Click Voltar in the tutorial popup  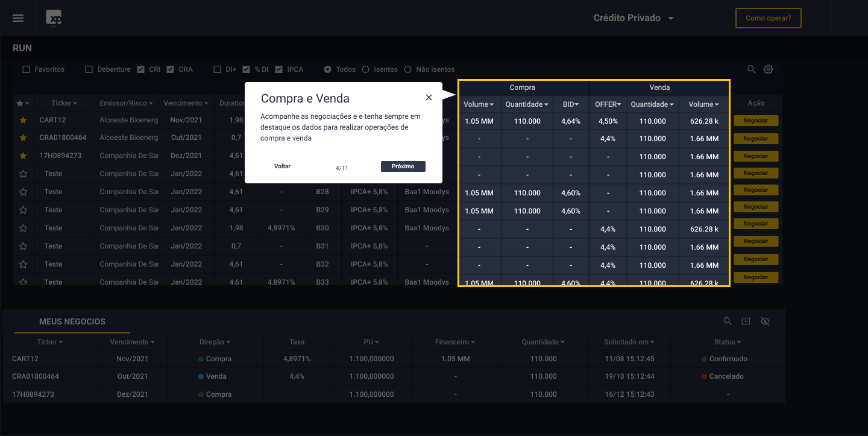pos(282,166)
